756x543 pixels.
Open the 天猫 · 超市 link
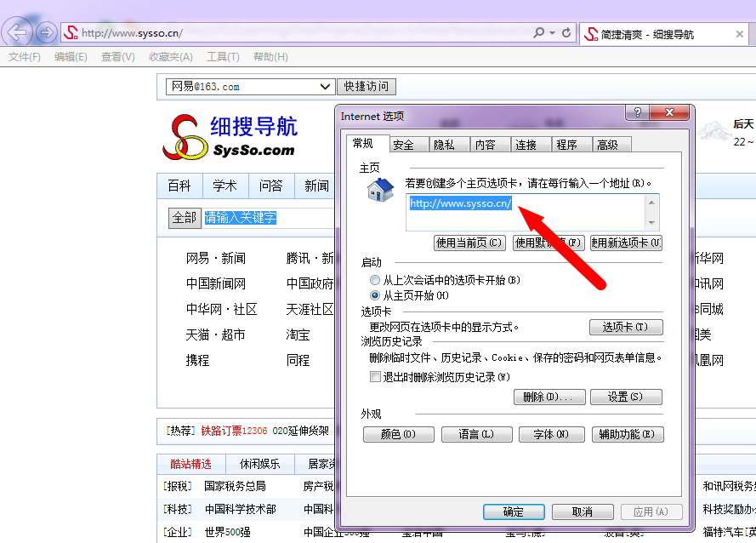pyautogui.click(x=216, y=335)
